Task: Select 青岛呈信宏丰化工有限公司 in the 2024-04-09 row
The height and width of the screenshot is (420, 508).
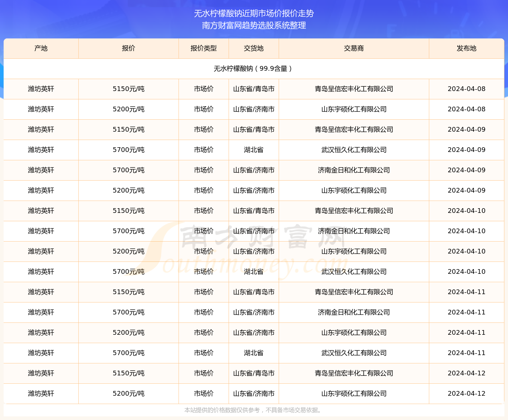Action: [x=354, y=129]
